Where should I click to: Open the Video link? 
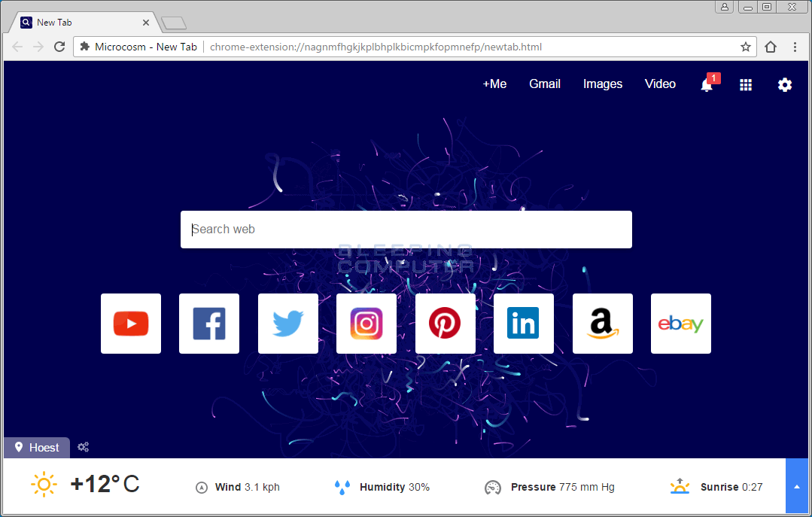tap(660, 84)
